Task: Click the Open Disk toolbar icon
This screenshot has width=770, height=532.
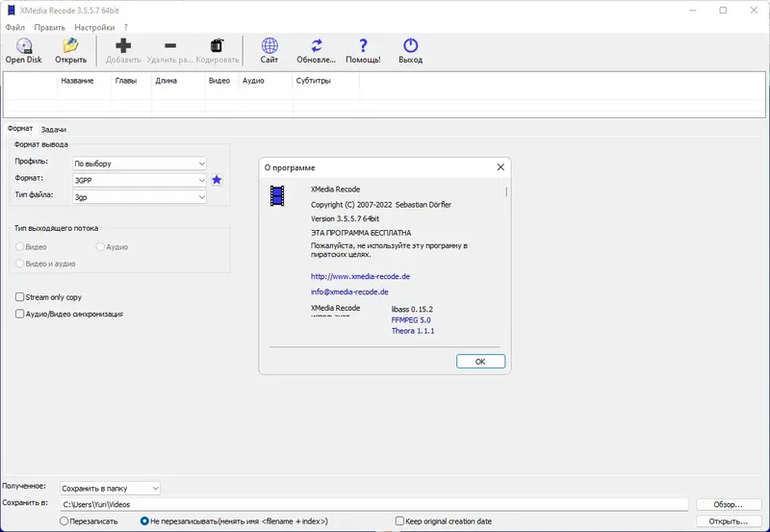Action: coord(23,46)
